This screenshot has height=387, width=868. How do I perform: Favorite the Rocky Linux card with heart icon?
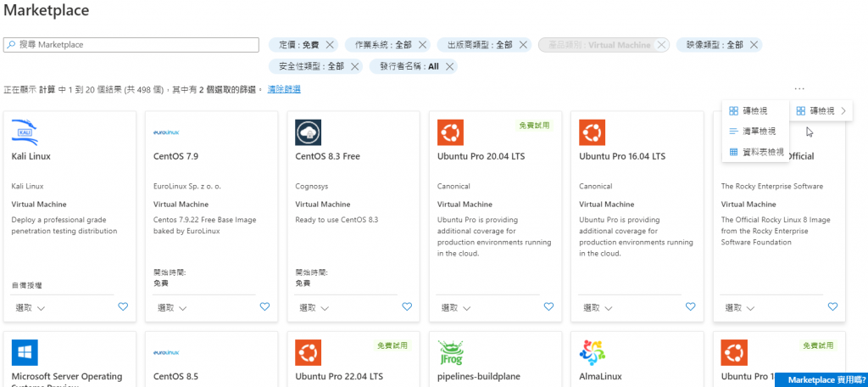point(832,306)
